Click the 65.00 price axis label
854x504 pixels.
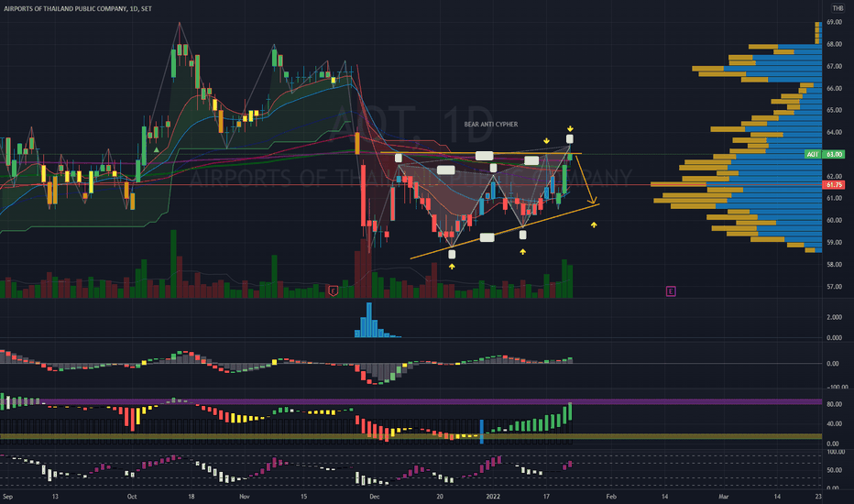click(x=835, y=110)
